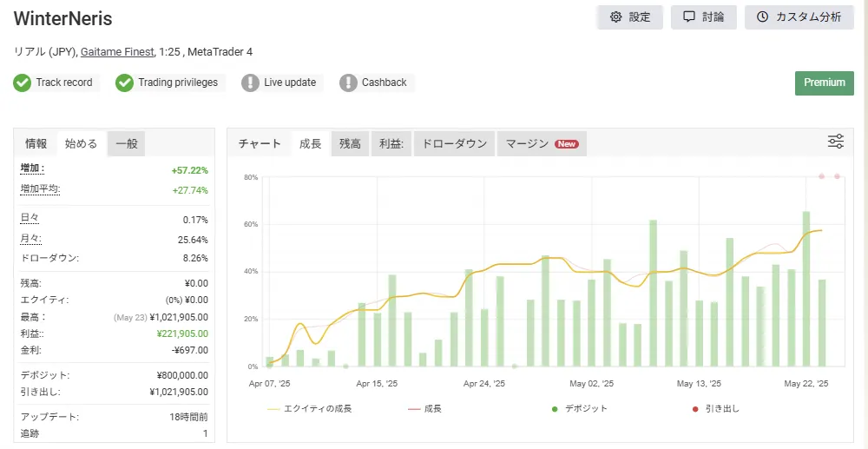The height and width of the screenshot is (449, 868).
Task: Click the Cashback warning icon
Action: pos(348,83)
